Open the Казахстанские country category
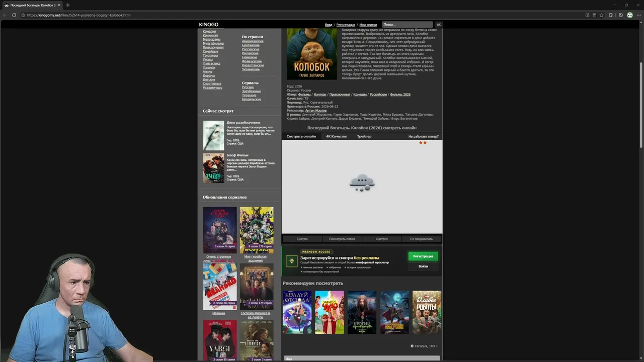The image size is (644, 362). pos(253,65)
